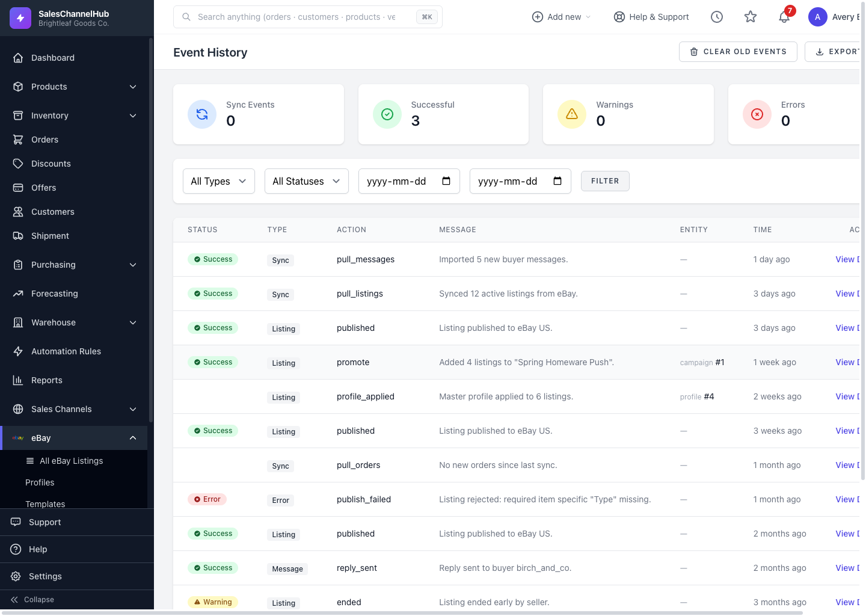The height and width of the screenshot is (616, 866).
Task: Click the STATUS column header
Action: point(203,230)
